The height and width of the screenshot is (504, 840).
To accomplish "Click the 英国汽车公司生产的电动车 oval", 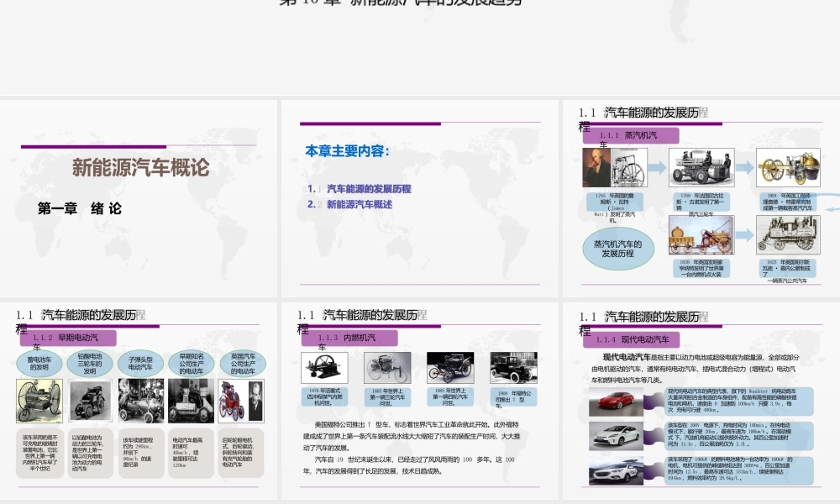I will (x=243, y=363).
